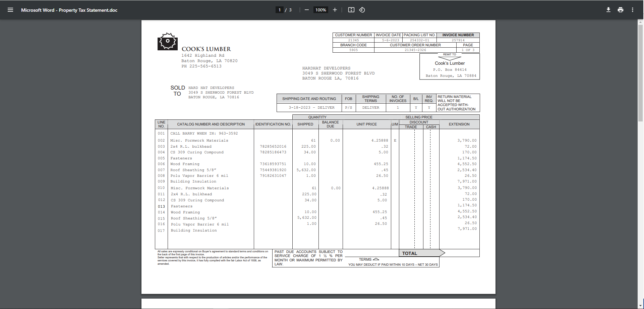Click the 'INVOICE NUMBER' header cell

click(458, 35)
